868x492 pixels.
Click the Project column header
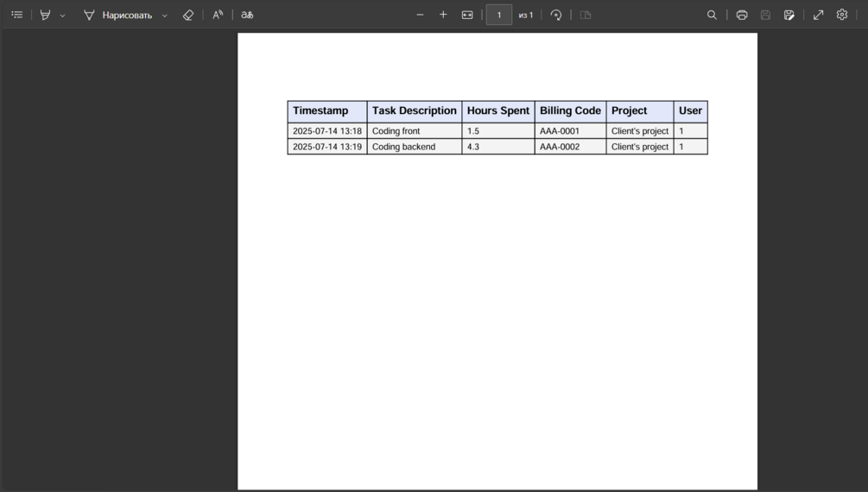[640, 111]
